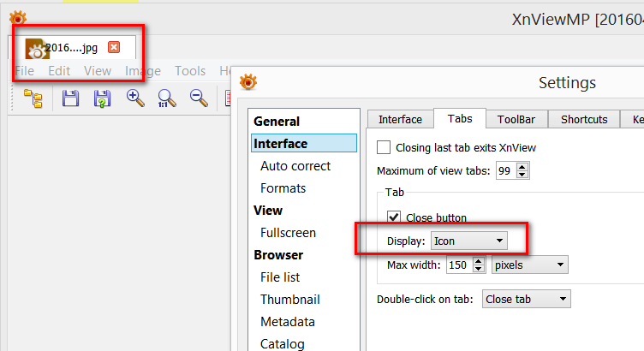Open the Display dropdown set to Icon
Viewport: 644px width, 351px height.
(x=469, y=241)
